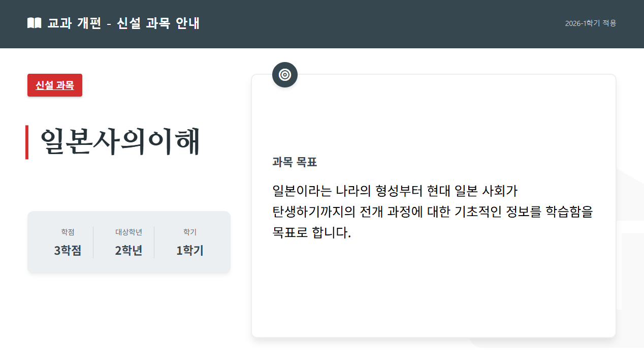Click blank space at bottom of goal card

click(x=433, y=300)
